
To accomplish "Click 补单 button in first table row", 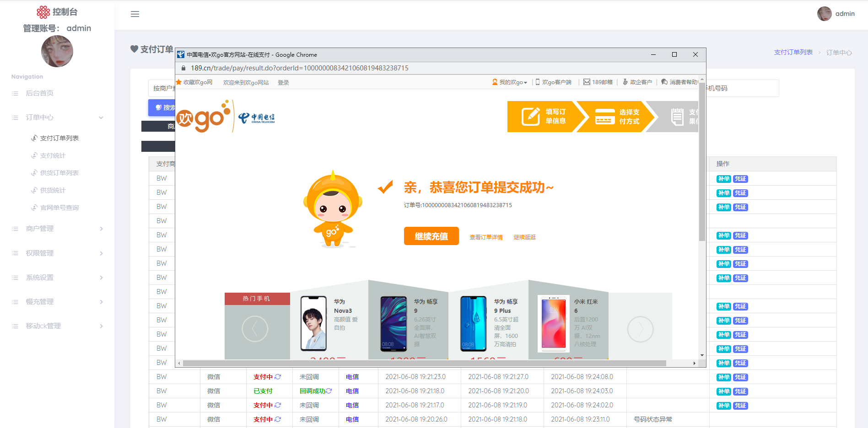I will pos(724,179).
